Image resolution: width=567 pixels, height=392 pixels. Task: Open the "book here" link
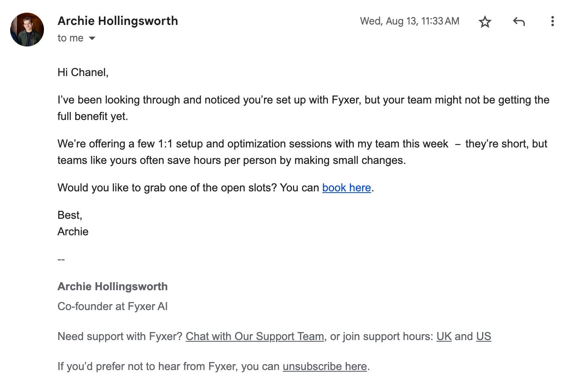[346, 188]
